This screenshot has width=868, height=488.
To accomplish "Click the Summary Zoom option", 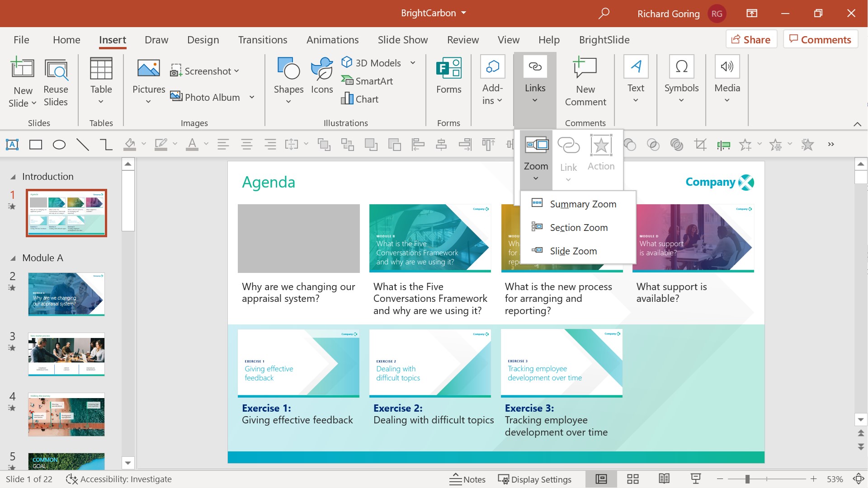I will coord(583,204).
